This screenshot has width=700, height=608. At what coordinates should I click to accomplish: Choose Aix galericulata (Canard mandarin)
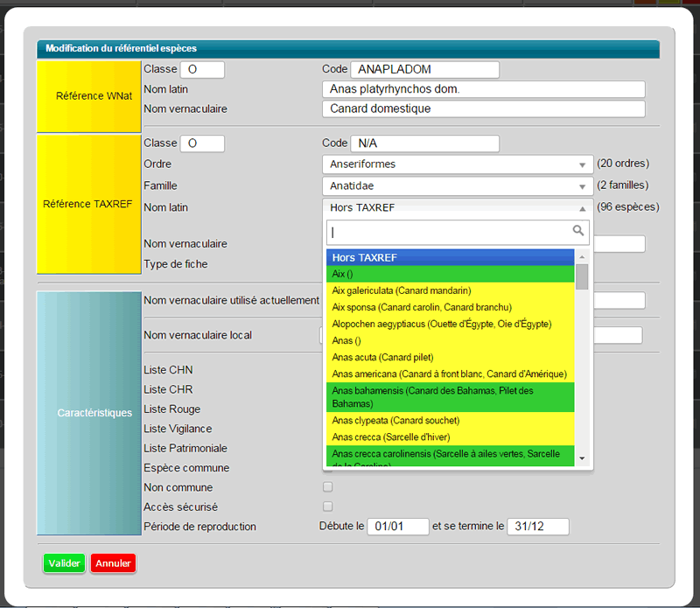click(450, 290)
